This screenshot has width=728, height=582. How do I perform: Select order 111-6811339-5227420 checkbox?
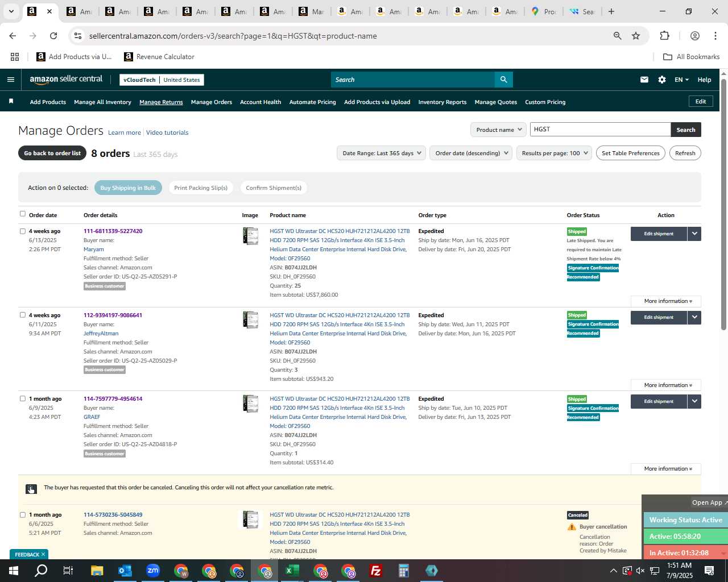tap(23, 231)
